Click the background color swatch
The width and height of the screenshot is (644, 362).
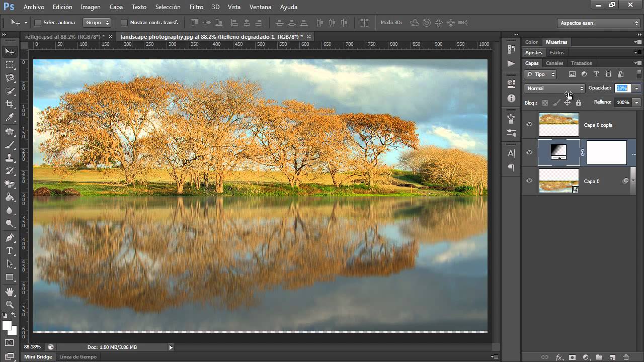pyautogui.click(x=13, y=331)
